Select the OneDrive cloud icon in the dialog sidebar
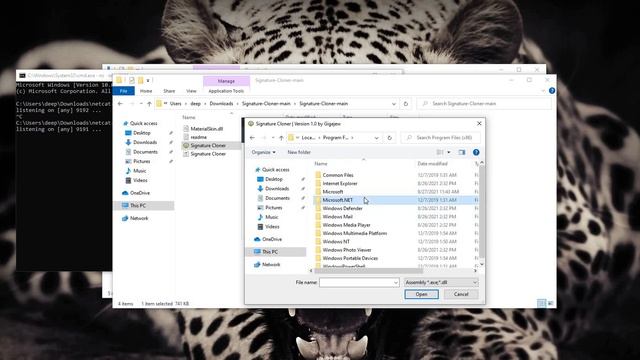The image size is (640, 360). pyautogui.click(x=257, y=239)
